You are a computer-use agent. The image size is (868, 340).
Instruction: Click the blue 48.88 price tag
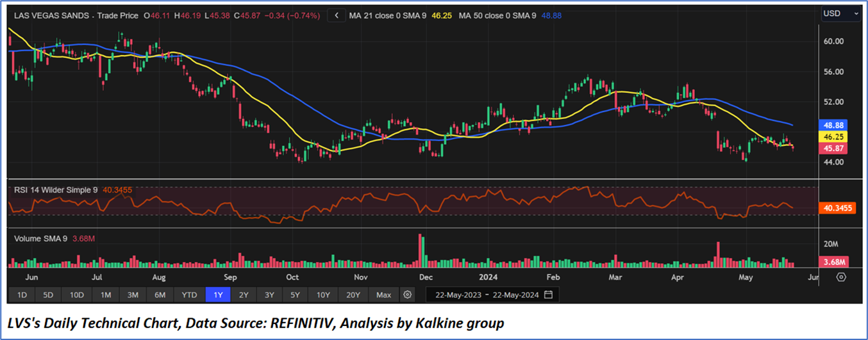tap(834, 125)
